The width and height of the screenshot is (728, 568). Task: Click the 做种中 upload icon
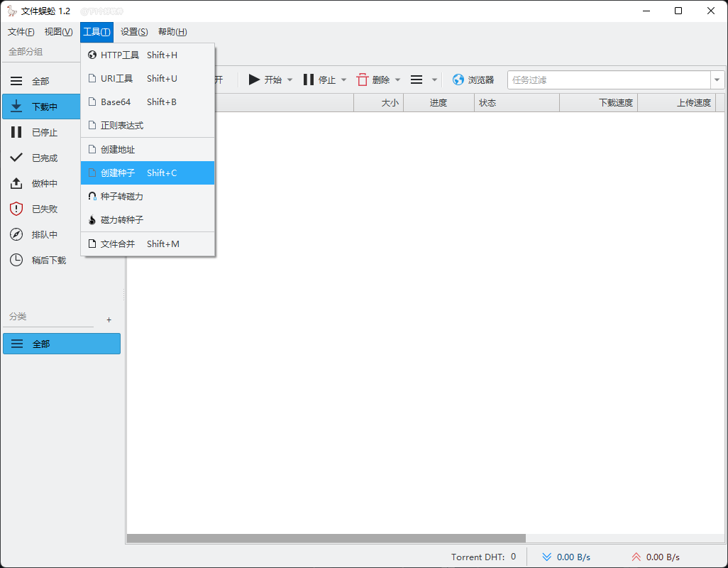[x=16, y=183]
